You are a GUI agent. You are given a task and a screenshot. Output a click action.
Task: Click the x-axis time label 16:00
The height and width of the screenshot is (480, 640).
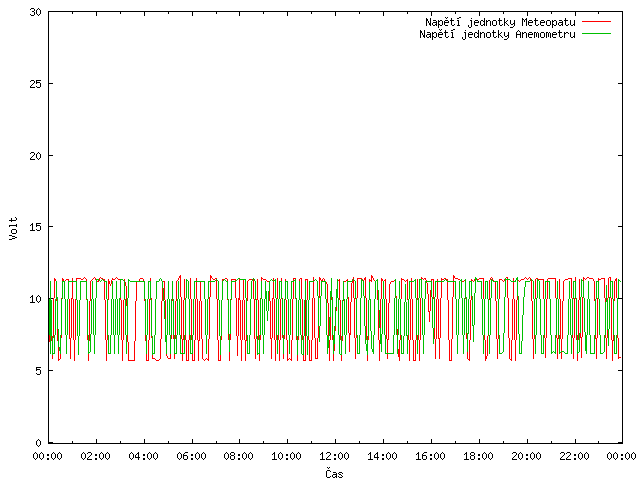coord(430,456)
